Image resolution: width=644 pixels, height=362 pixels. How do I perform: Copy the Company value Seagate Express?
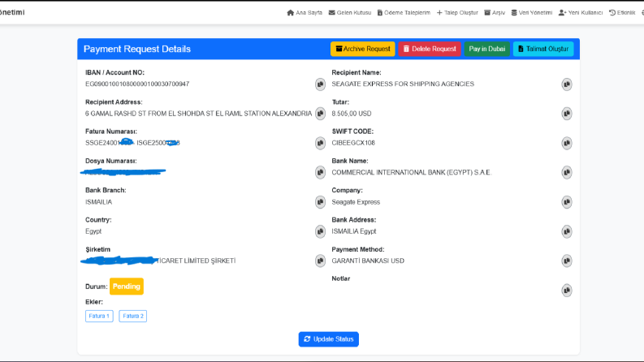point(566,202)
